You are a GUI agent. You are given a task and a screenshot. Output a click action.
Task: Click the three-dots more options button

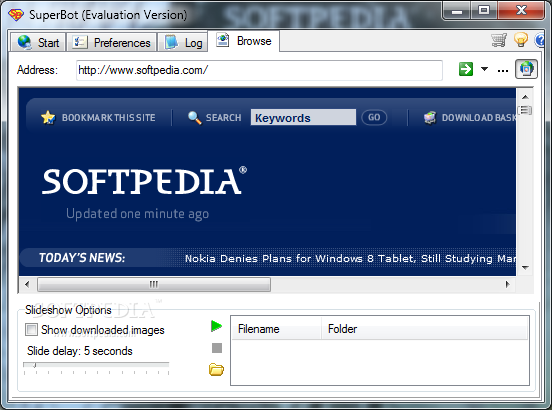pyautogui.click(x=503, y=71)
